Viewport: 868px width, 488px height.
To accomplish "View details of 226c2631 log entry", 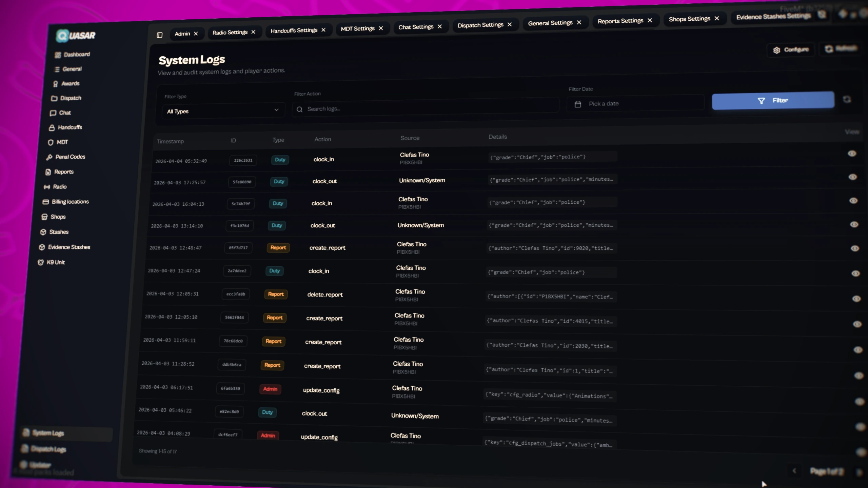I will [x=852, y=154].
